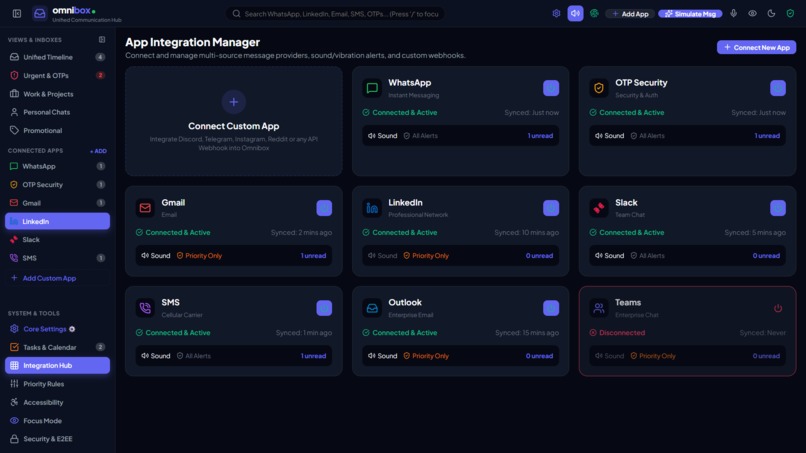The width and height of the screenshot is (806, 453).
Task: Click the panel icon beside Views & Inboxes
Action: (102, 40)
